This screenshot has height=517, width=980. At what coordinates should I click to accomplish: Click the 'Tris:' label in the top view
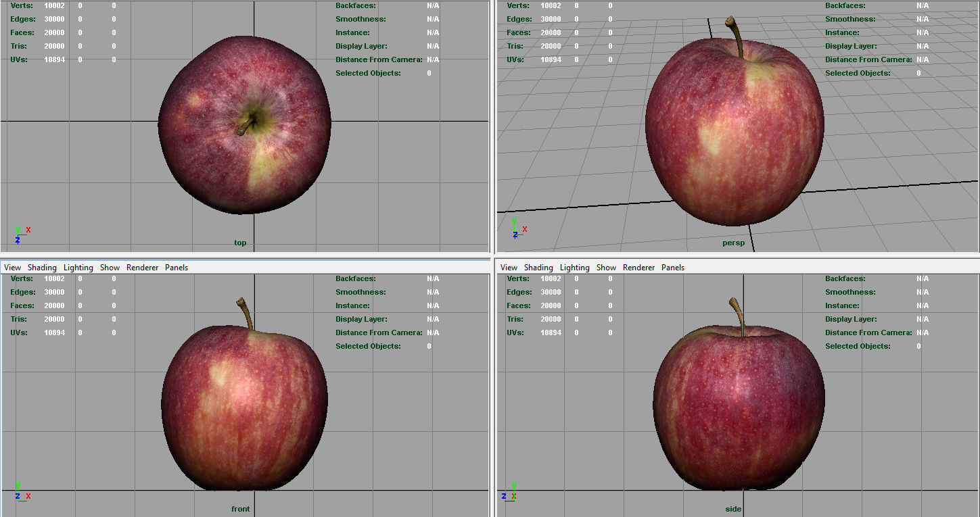click(18, 46)
